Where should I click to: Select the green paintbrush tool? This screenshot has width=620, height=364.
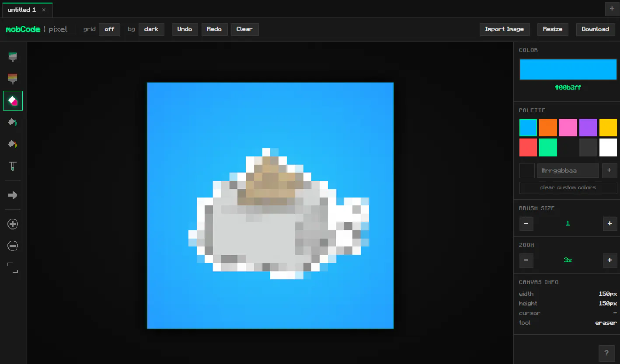13,57
